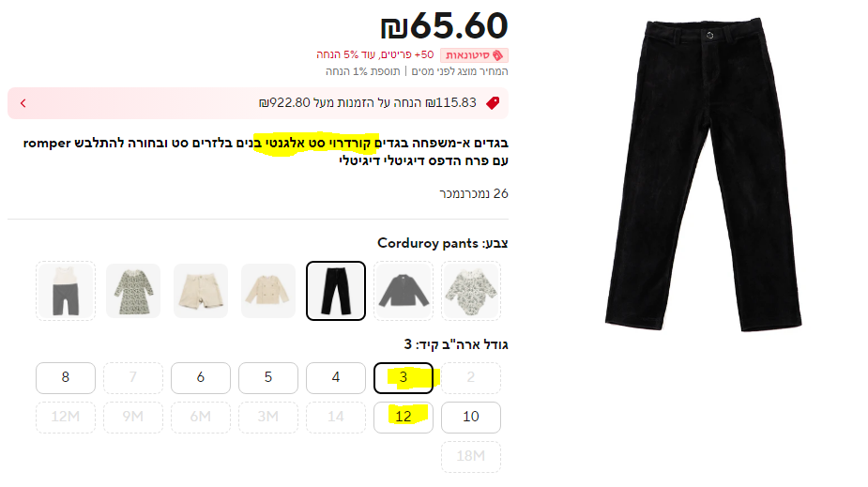This screenshot has width=868, height=487.
Task: Select the black corduroy pants swatch
Action: tap(335, 291)
